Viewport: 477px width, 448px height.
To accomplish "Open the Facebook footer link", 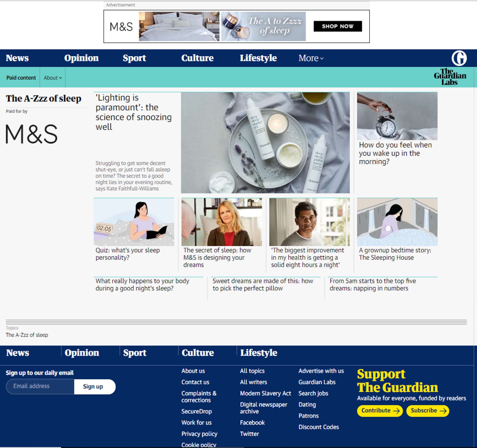I will pos(252,423).
